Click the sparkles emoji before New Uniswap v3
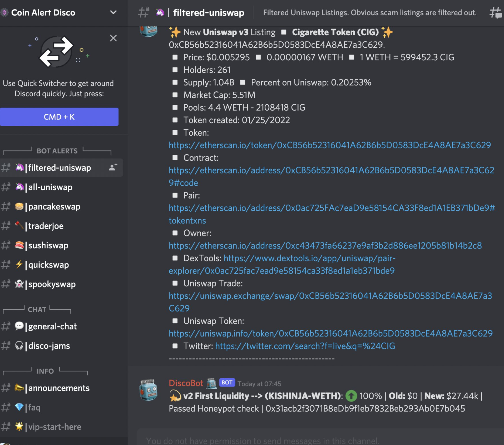The image size is (504, 445). coord(175,32)
